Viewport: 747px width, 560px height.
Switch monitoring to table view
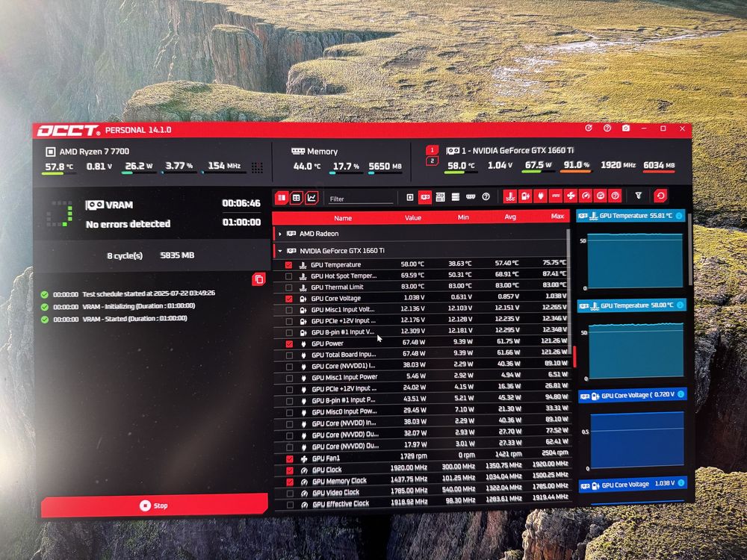tap(297, 198)
